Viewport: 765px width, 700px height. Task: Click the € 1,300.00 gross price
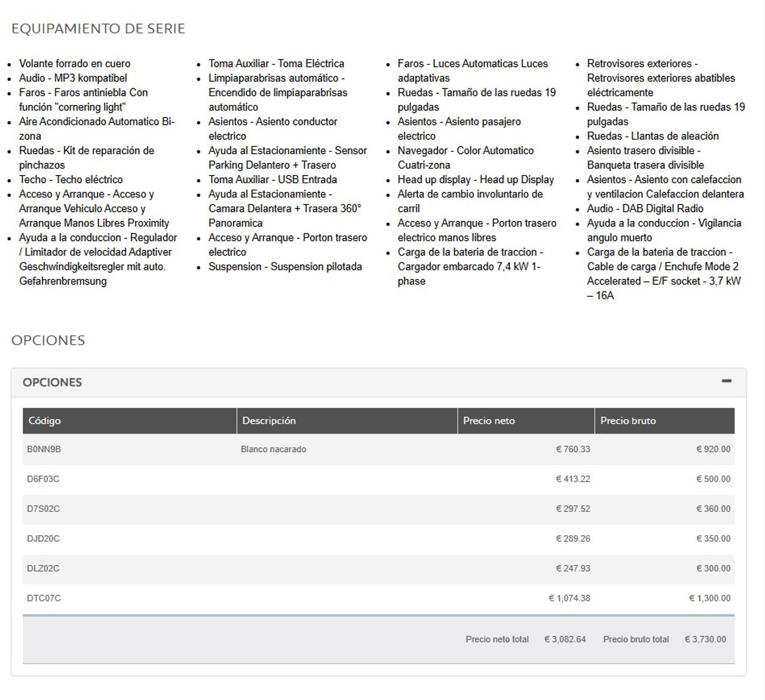[709, 598]
